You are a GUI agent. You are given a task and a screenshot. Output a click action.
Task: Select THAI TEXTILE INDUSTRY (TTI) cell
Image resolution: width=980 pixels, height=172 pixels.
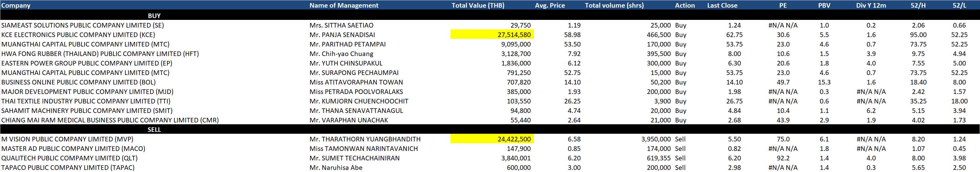point(85,101)
